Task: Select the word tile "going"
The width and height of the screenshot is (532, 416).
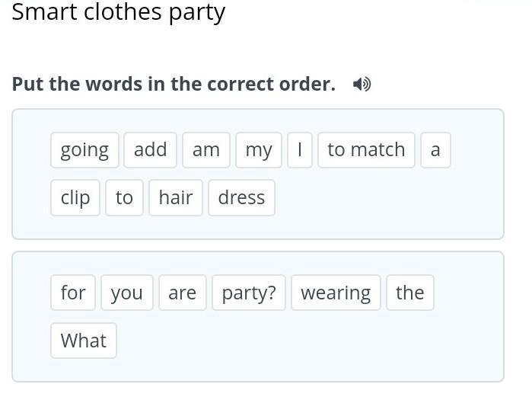Action: (x=84, y=150)
